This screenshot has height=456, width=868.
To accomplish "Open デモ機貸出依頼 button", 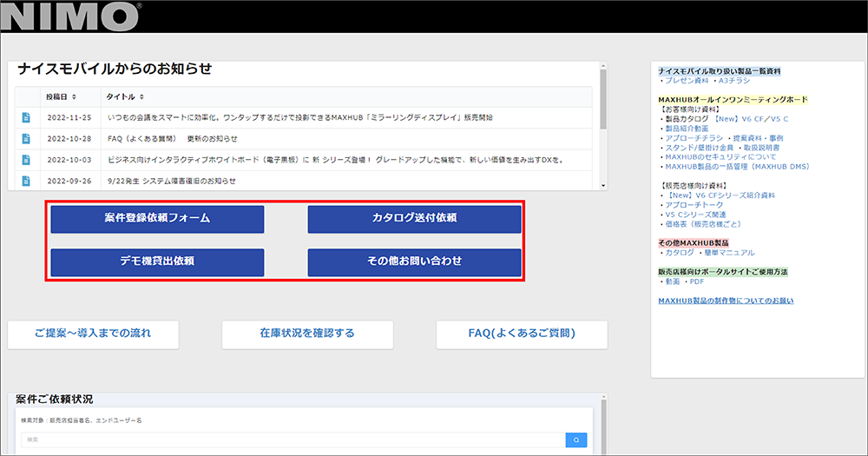I will [x=157, y=262].
